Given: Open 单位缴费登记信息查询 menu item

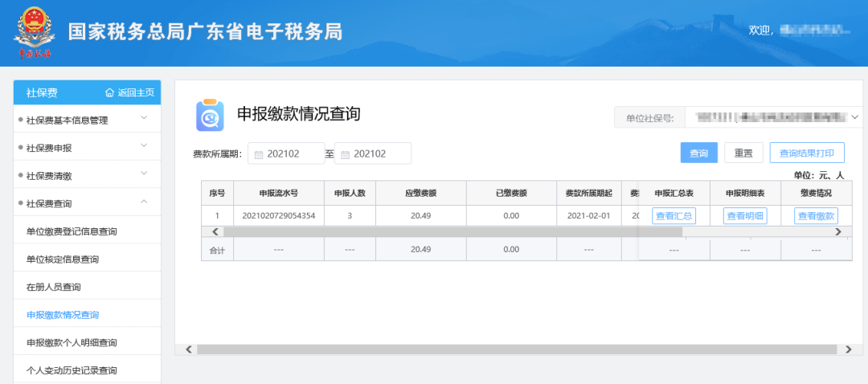Looking at the screenshot, I should point(72,232).
